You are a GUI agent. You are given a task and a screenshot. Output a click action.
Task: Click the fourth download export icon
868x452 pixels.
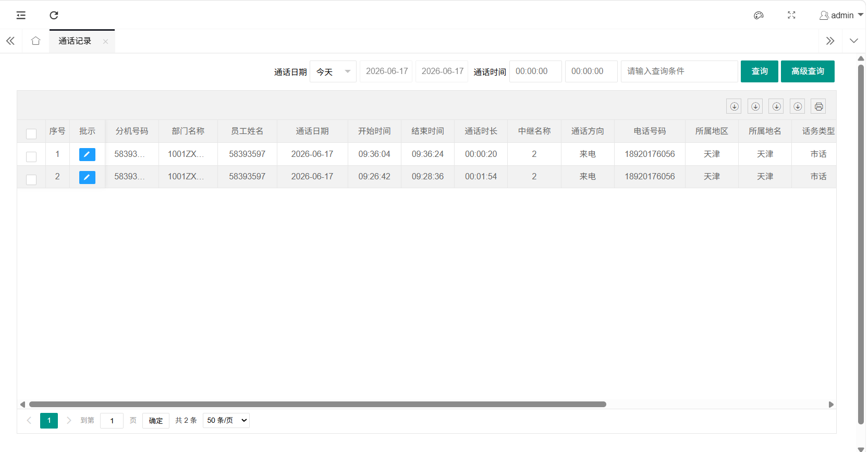click(798, 106)
